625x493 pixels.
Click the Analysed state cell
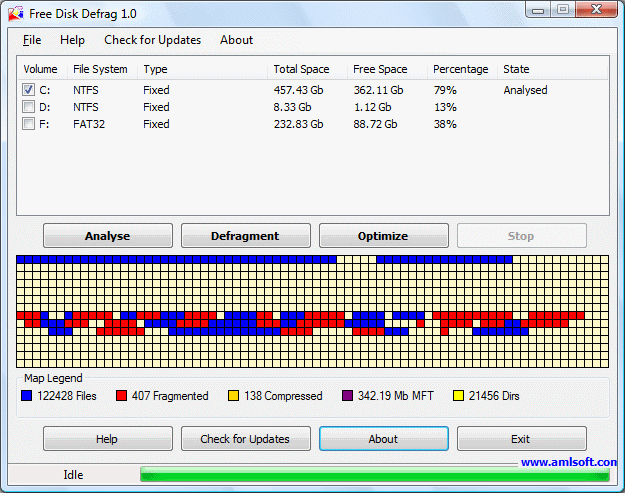coord(525,90)
